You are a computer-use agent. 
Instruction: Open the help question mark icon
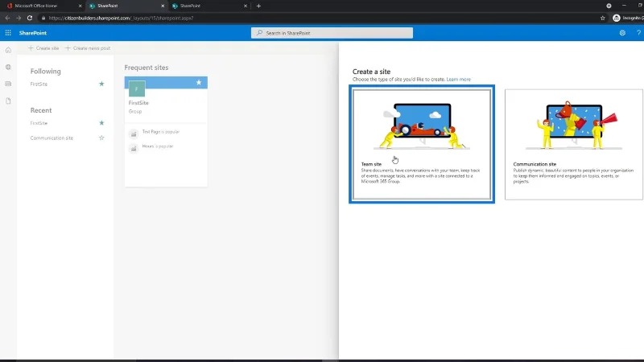(x=638, y=33)
